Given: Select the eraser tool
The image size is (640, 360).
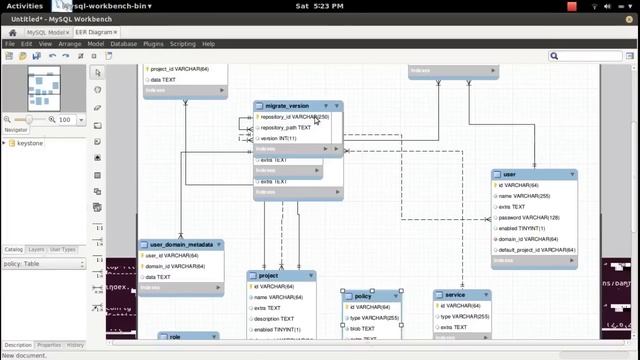Looking at the screenshot, I should pos(98,108).
